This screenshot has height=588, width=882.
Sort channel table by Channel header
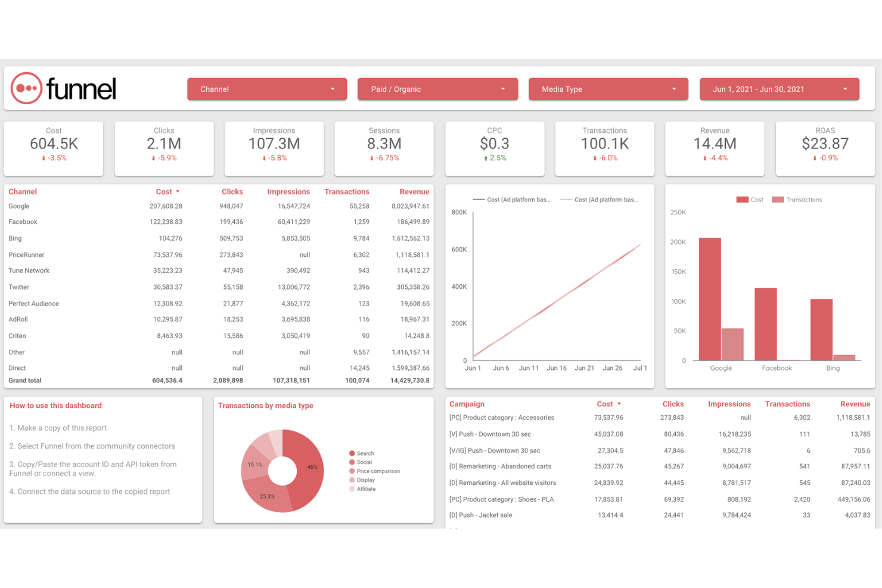point(23,192)
